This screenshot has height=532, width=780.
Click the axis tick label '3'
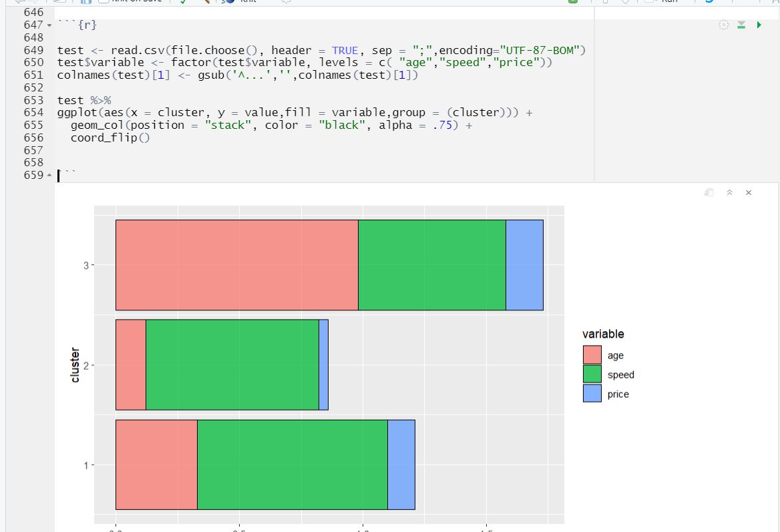[86, 266]
